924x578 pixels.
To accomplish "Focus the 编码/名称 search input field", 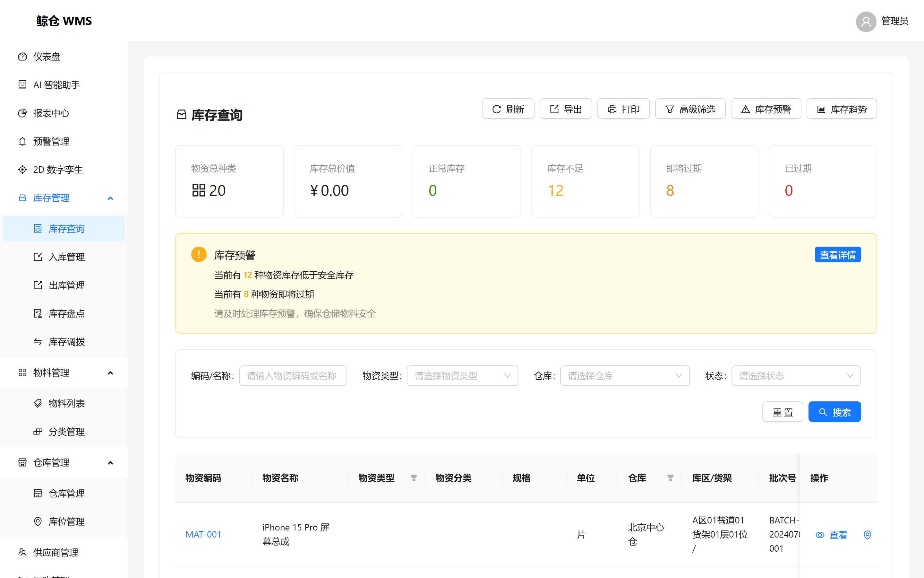I will coord(293,376).
